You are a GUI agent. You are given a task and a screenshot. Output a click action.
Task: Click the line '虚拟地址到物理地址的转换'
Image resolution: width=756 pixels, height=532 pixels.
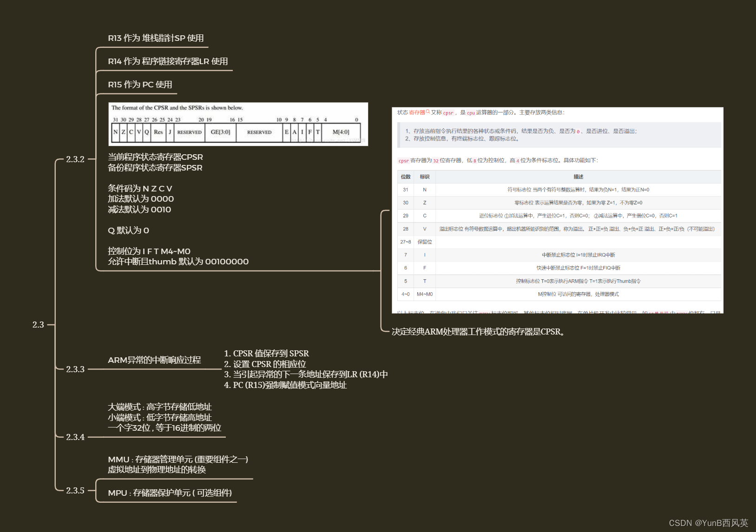pos(157,470)
